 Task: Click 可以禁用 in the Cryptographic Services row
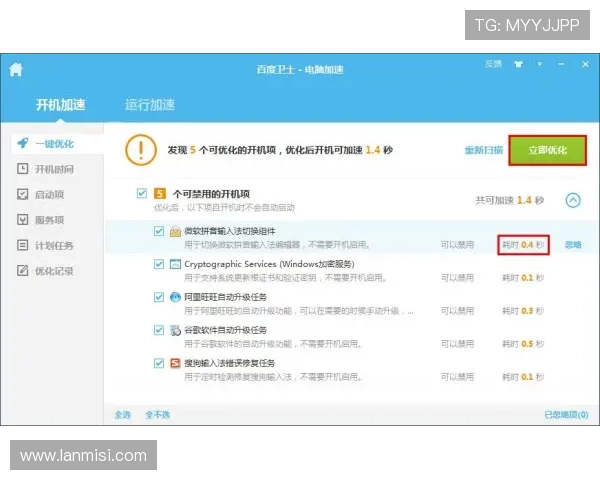point(457,278)
